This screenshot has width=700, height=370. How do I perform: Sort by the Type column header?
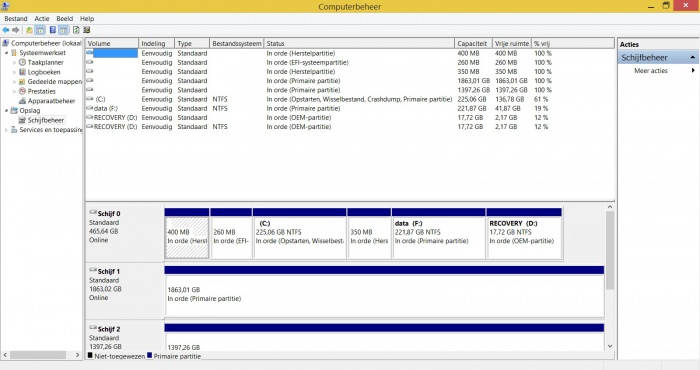tap(192, 43)
